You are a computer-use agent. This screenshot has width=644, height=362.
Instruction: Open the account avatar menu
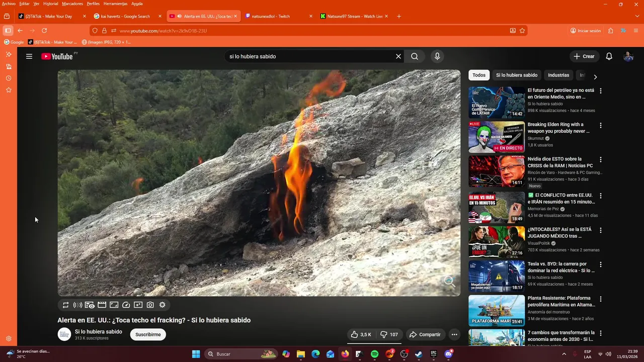[628, 56]
